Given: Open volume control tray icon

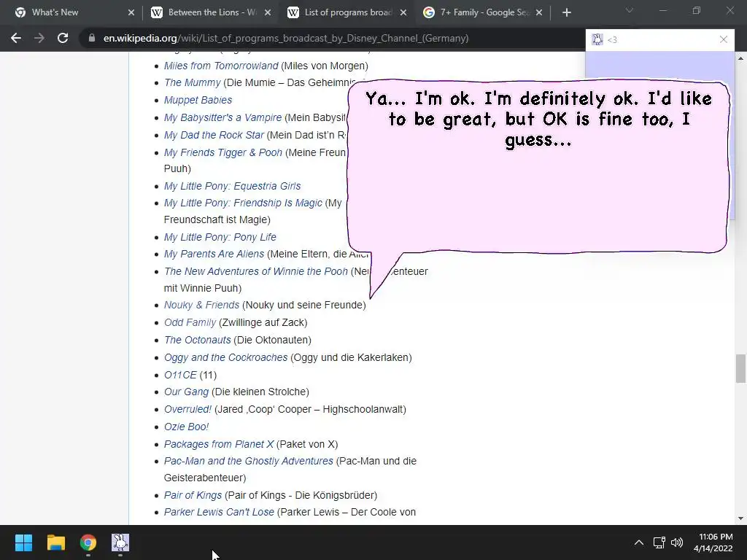Looking at the screenshot, I should (x=676, y=542).
